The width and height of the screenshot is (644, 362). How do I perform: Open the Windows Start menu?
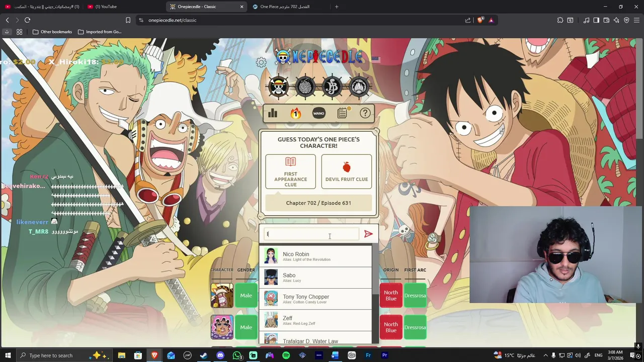coord(8,355)
